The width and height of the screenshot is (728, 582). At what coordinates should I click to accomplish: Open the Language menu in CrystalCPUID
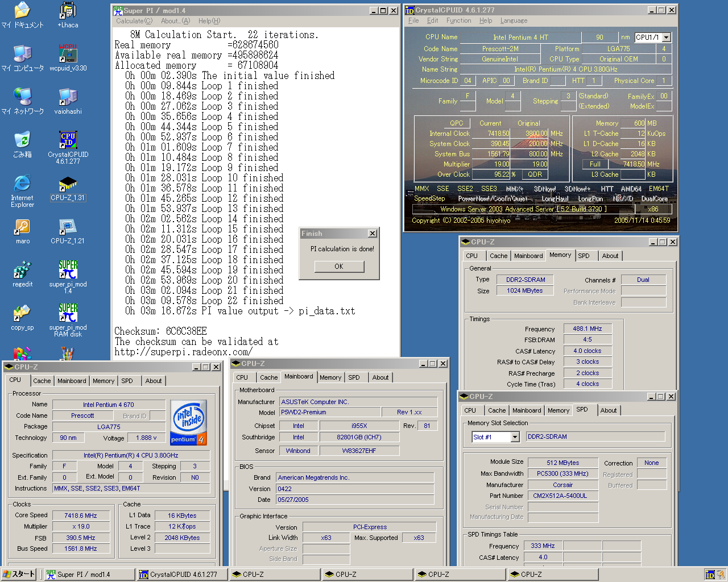point(514,20)
